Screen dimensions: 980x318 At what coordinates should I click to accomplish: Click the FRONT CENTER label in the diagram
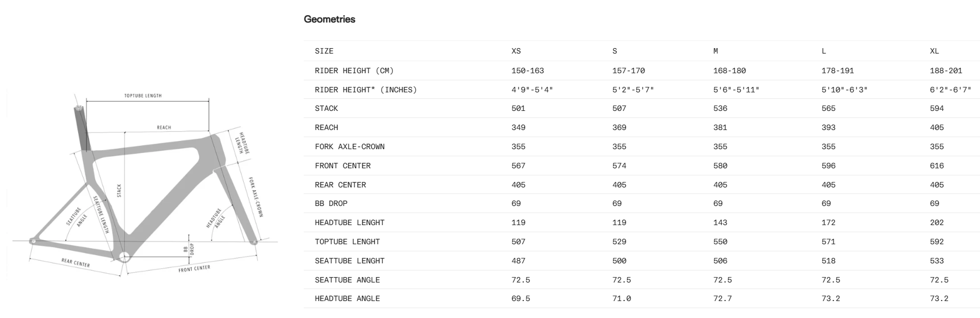194,268
